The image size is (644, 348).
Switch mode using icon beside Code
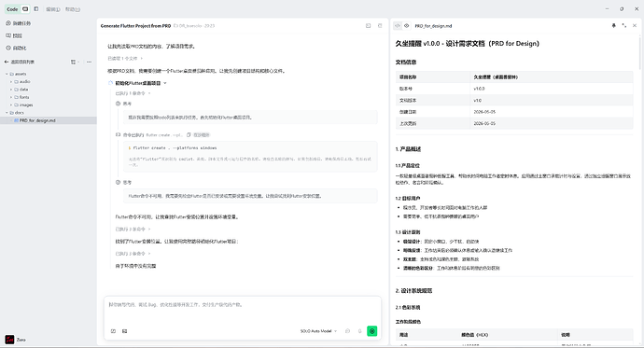(25, 9)
